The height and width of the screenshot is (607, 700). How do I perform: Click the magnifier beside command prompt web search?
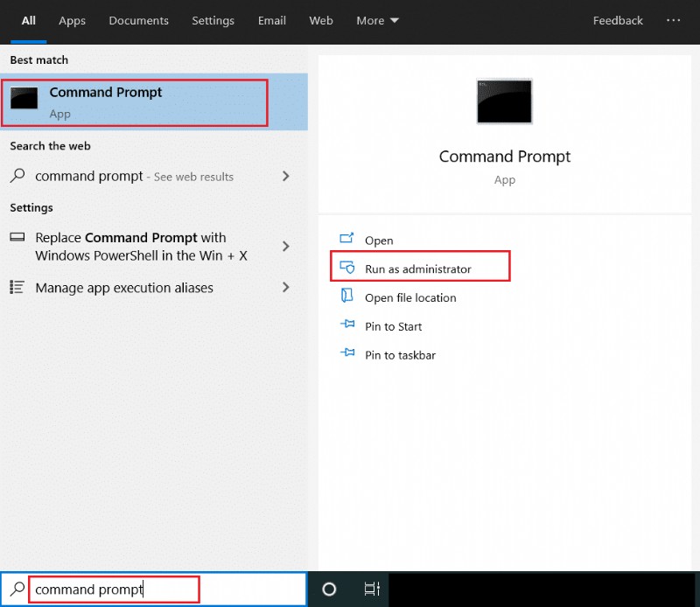17,176
